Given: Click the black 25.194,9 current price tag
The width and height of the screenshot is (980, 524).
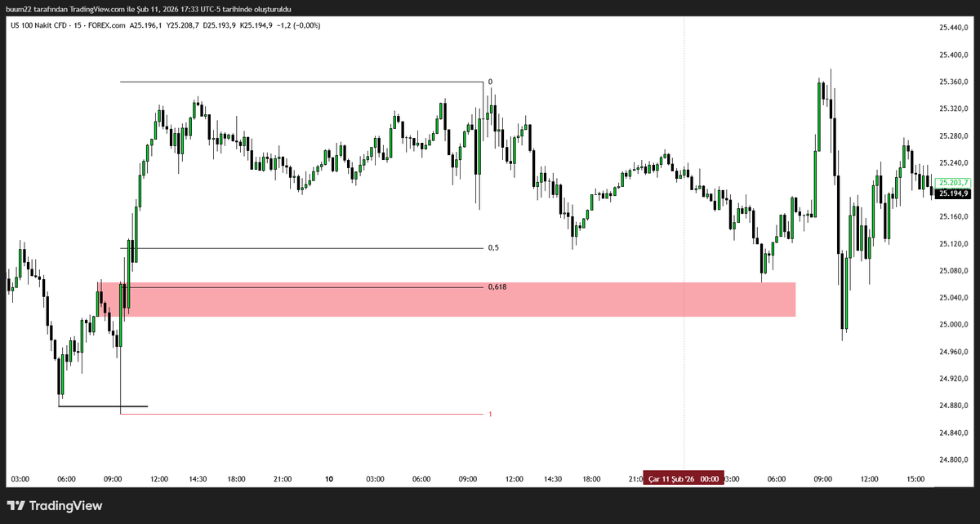Looking at the screenshot, I should 954,193.
